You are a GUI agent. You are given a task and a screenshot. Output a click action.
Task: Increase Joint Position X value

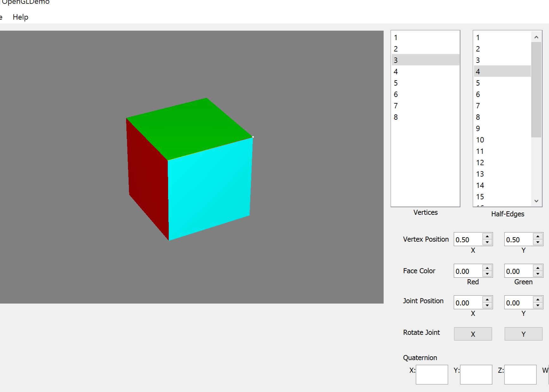tap(487, 299)
